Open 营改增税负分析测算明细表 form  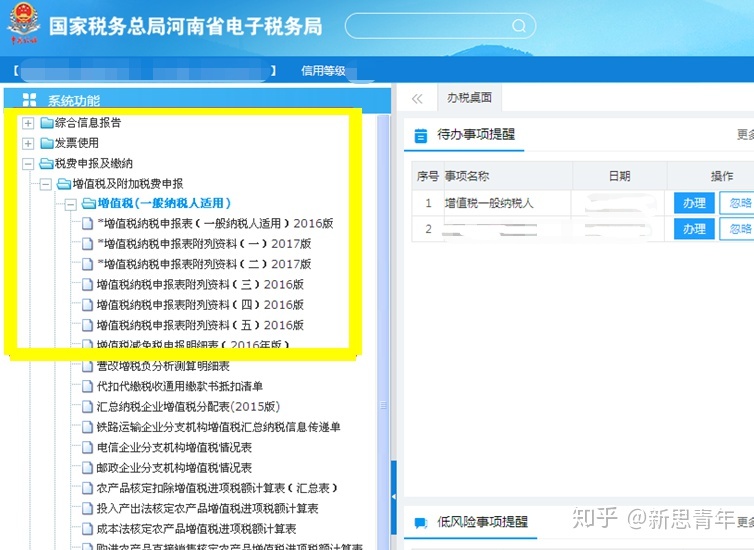tap(163, 366)
